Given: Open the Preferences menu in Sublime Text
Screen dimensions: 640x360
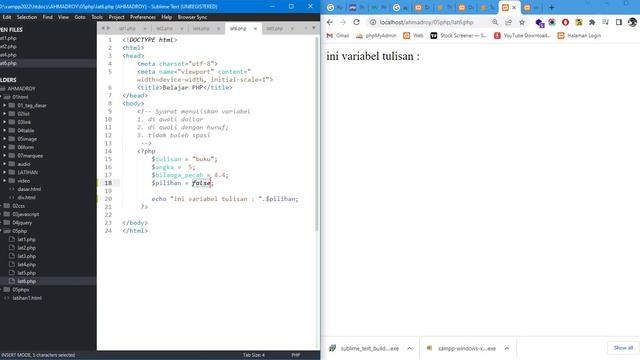Looking at the screenshot, I should pyautogui.click(x=143, y=17).
